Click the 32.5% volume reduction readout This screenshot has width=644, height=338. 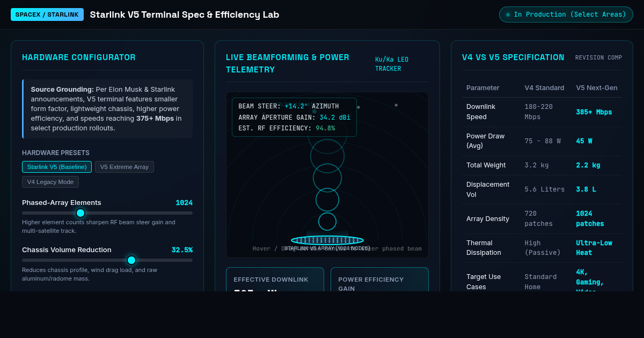pyautogui.click(x=182, y=250)
